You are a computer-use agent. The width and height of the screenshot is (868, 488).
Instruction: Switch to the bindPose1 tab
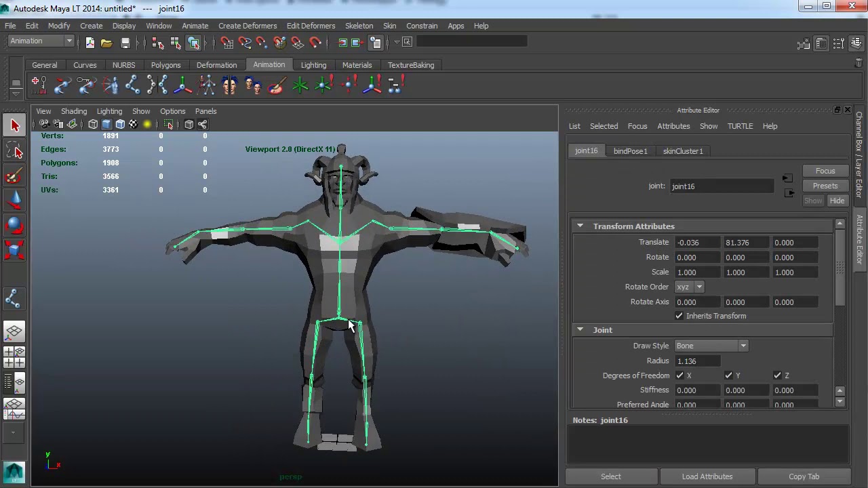pyautogui.click(x=630, y=151)
